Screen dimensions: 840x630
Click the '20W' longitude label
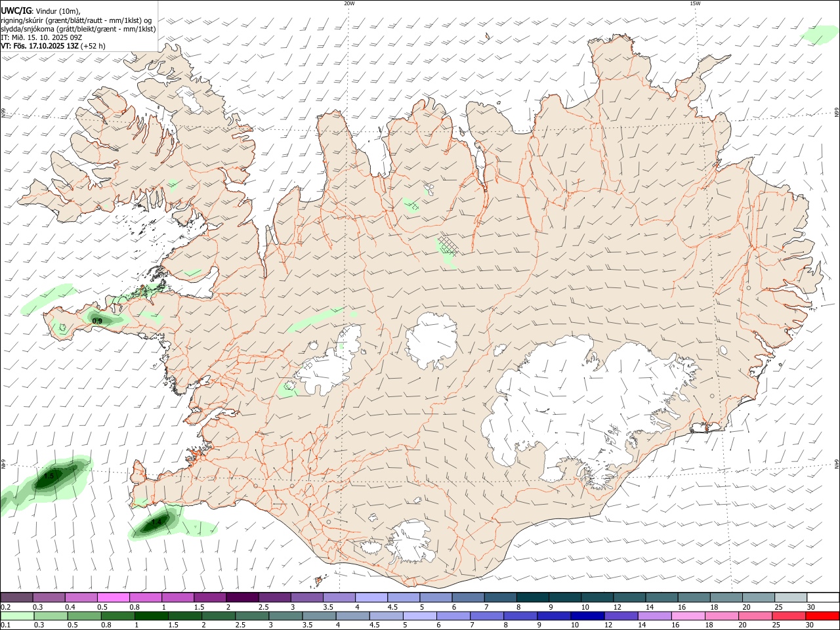click(349, 3)
